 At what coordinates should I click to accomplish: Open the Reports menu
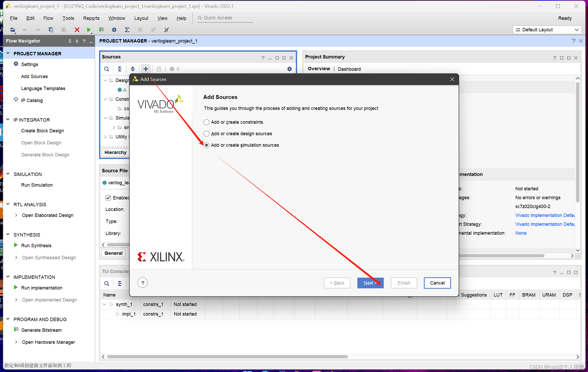[x=91, y=18]
